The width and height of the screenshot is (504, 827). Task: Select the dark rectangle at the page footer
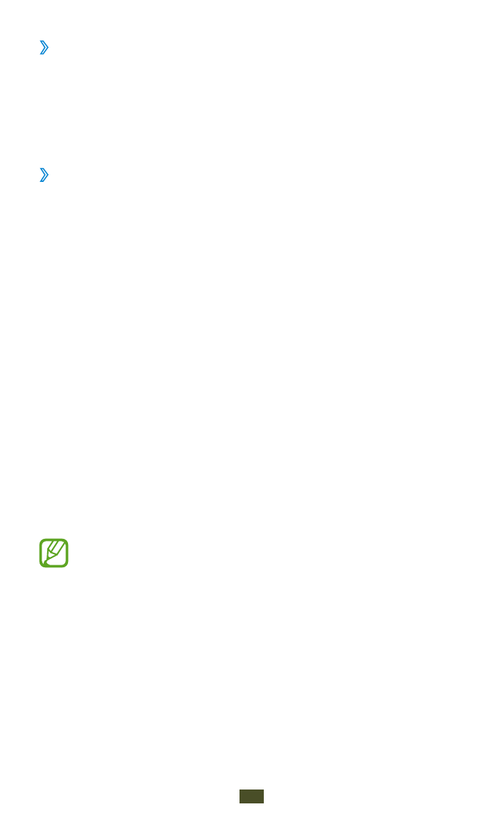pyautogui.click(x=251, y=796)
